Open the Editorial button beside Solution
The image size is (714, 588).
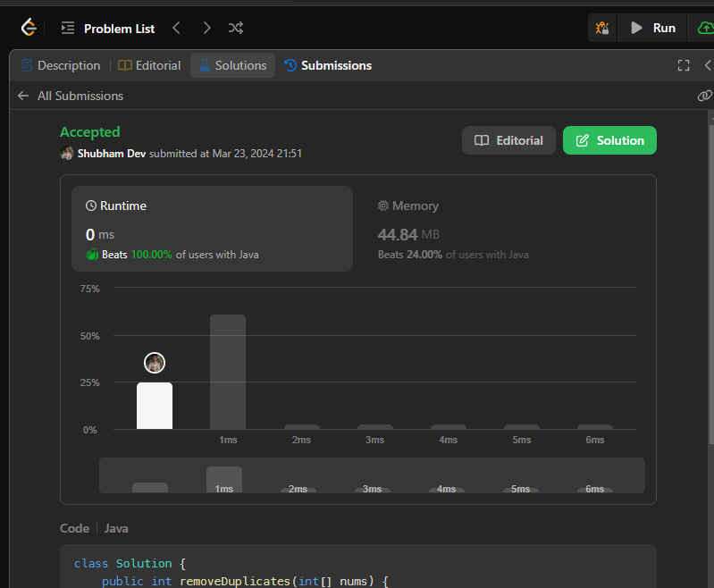point(508,140)
